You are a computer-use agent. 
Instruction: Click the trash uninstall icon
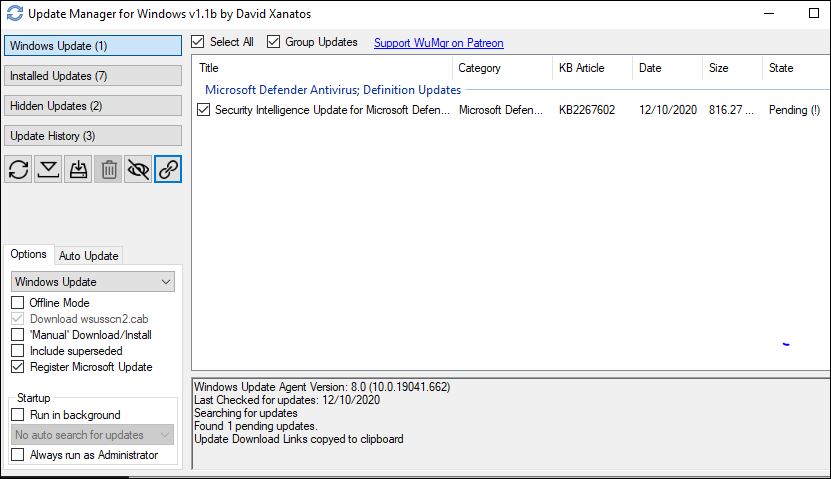109,169
